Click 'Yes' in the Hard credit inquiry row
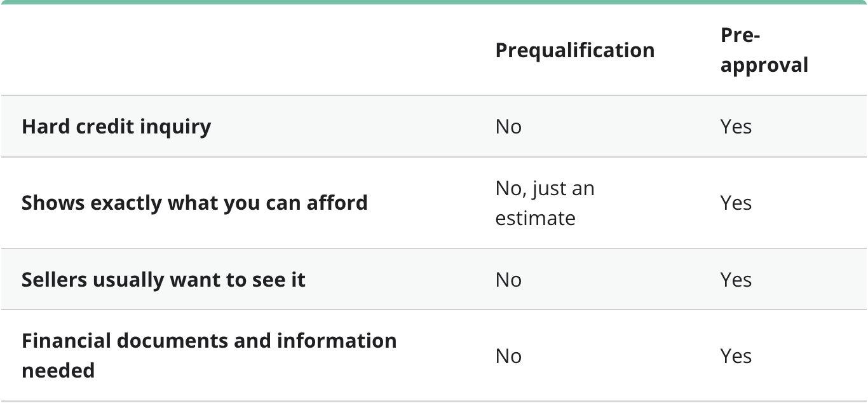Viewport: 868px width, 403px height. (736, 126)
